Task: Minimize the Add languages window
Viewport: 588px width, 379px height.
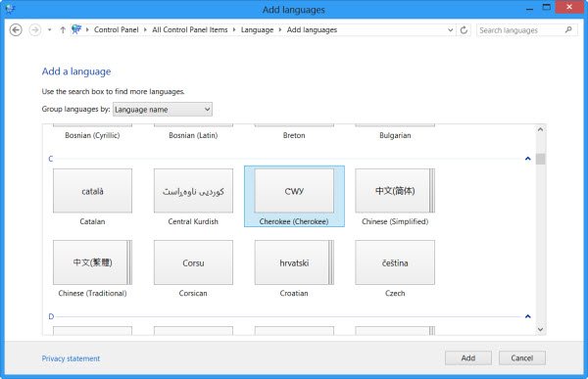Action: pos(529,8)
